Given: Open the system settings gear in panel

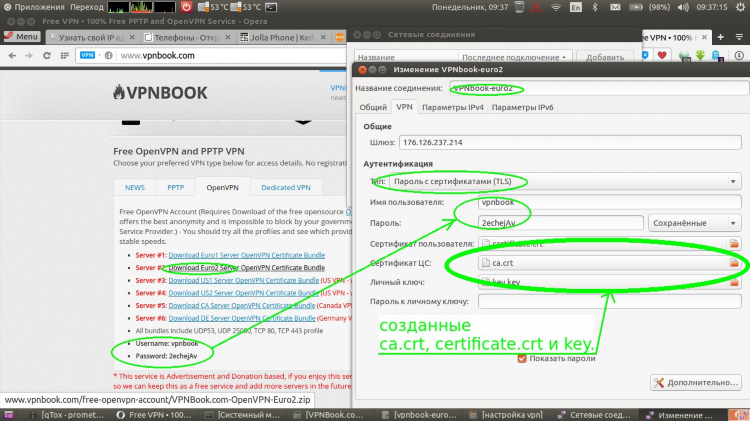Looking at the screenshot, I should pos(739,7).
